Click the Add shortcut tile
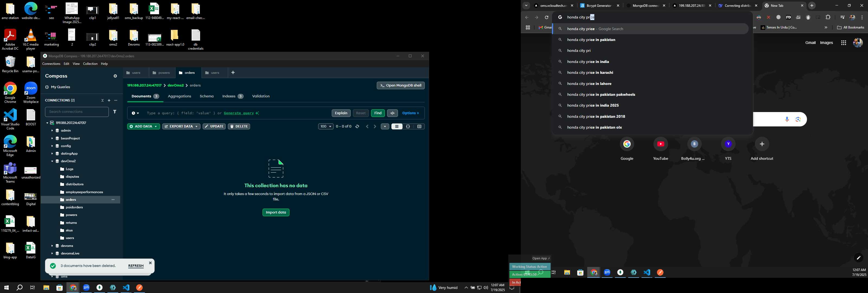The width and height of the screenshot is (868, 293). [x=761, y=149]
